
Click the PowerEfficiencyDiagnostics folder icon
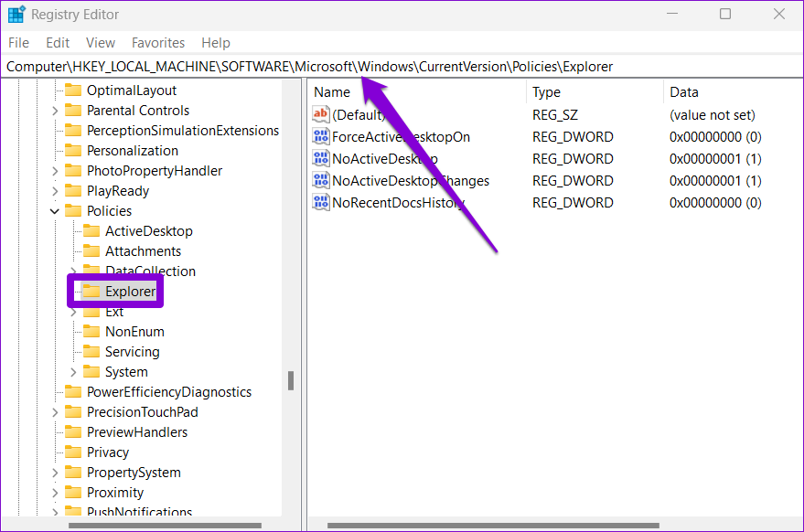tap(73, 391)
